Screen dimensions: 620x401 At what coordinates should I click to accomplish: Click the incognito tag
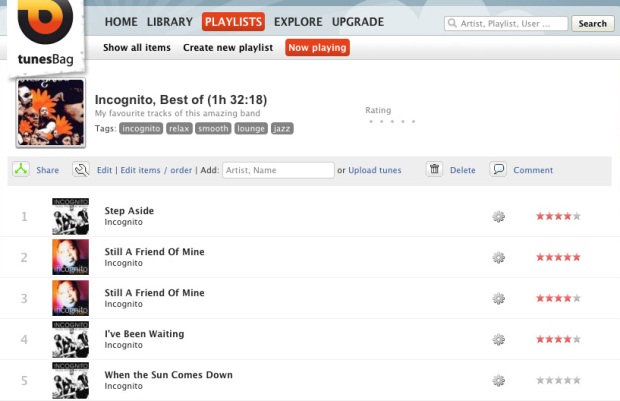pyautogui.click(x=141, y=129)
